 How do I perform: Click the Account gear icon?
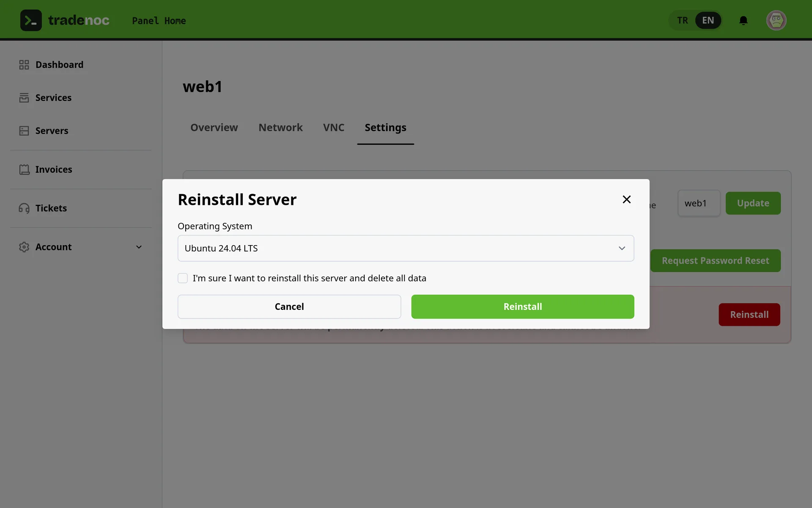coord(24,247)
